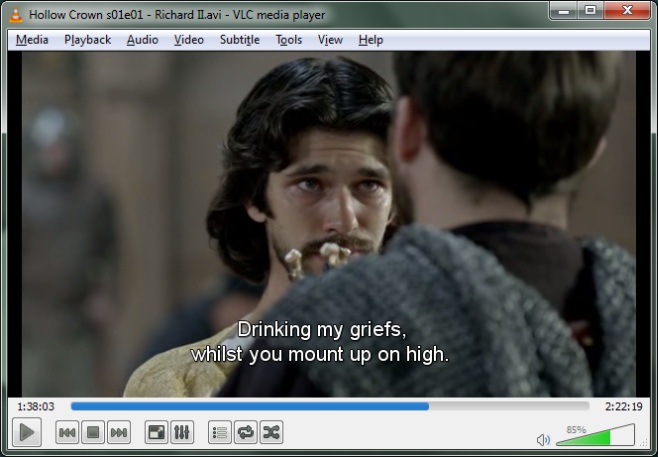The height and width of the screenshot is (457, 658).
Task: Maximize the VLC window
Action: click(x=590, y=10)
